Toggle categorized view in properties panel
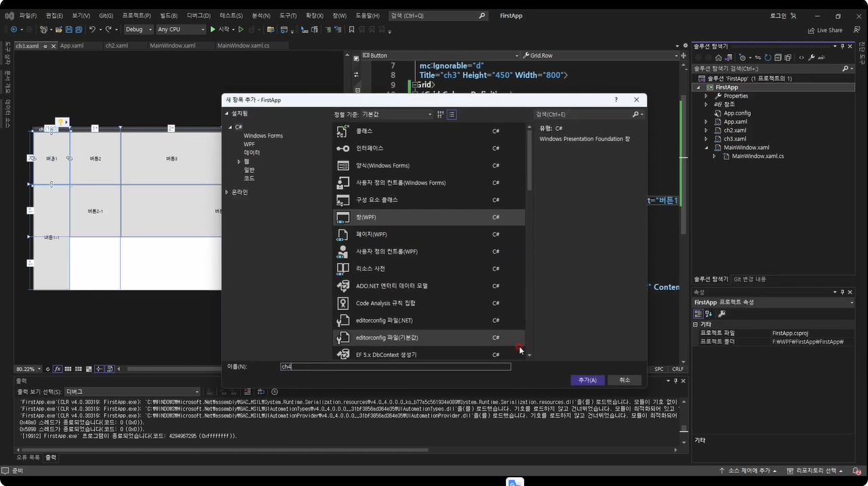 coord(698,314)
